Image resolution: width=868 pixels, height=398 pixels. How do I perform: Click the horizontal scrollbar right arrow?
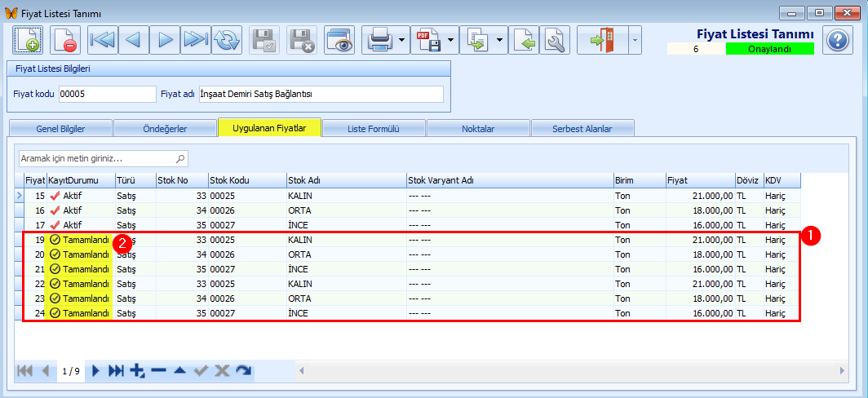coord(842,370)
